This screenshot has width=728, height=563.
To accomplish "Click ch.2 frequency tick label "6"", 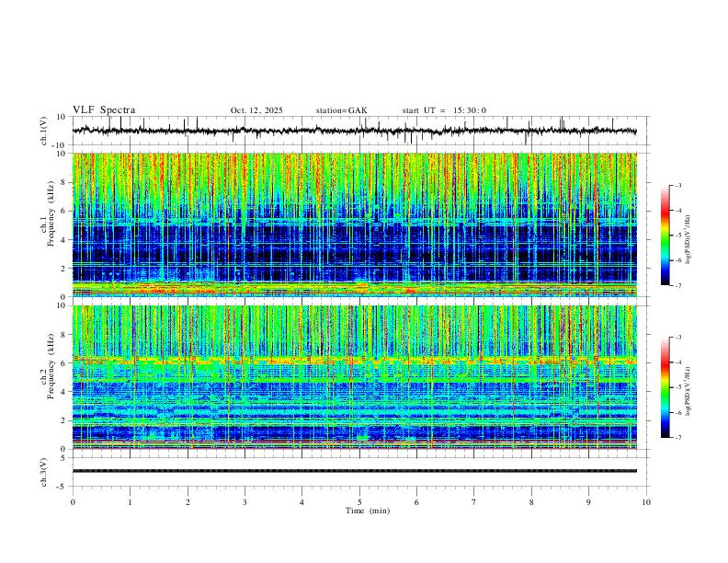I will coord(63,363).
